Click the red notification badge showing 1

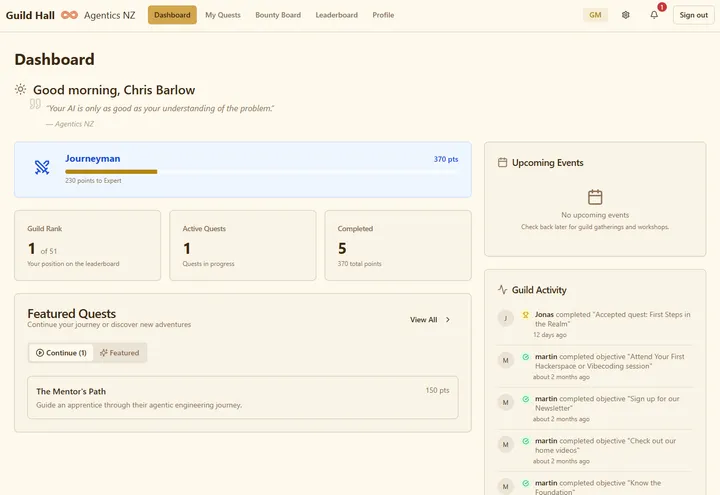[x=662, y=7]
